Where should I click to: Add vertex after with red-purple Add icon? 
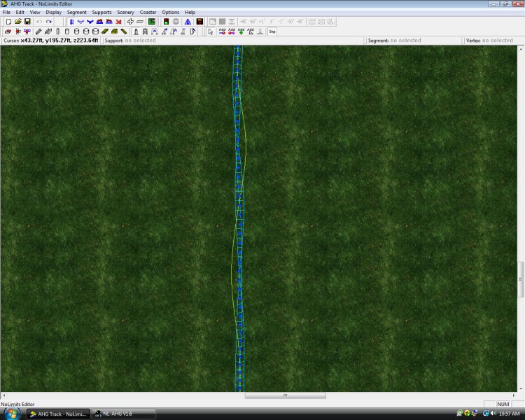click(232, 31)
